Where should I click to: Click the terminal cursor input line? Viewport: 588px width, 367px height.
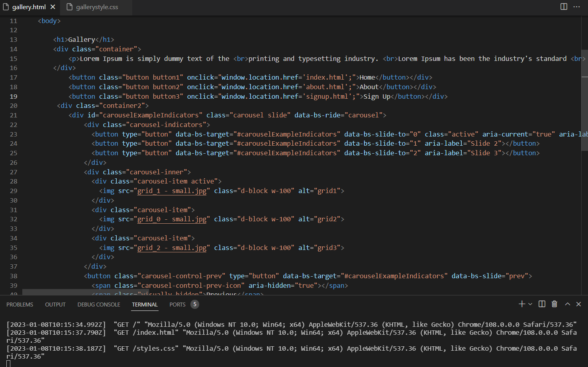tap(8, 363)
